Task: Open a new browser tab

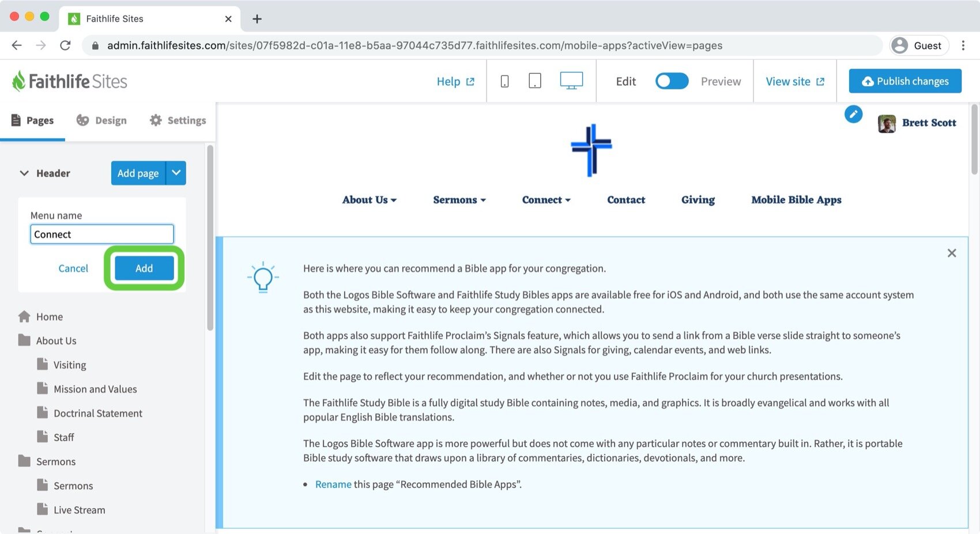Action: coord(257,19)
